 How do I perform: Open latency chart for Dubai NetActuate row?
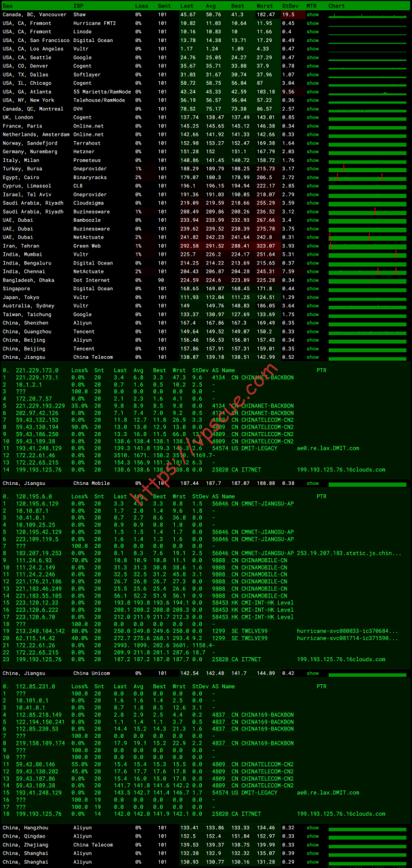368,237
